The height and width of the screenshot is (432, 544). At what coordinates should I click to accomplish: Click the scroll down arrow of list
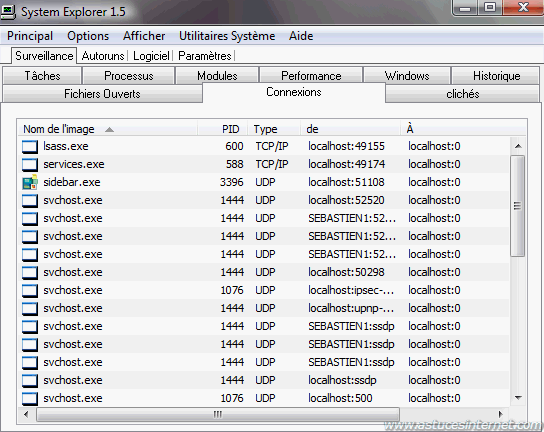(x=518, y=398)
